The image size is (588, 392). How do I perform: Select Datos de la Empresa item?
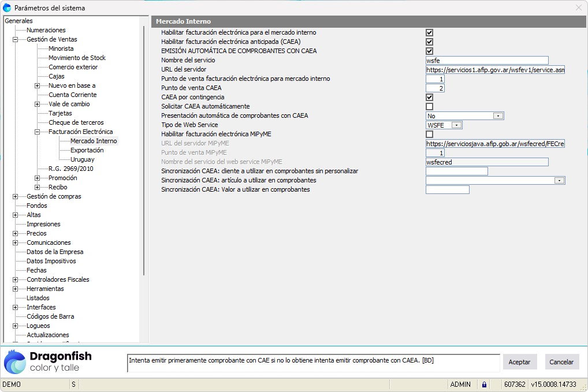click(55, 252)
